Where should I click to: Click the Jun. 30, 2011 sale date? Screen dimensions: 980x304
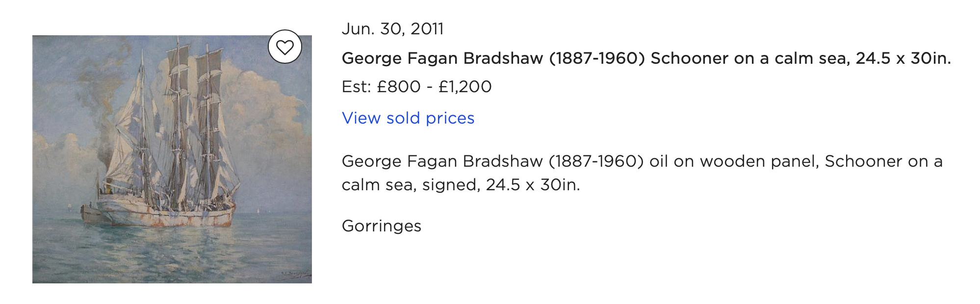point(392,29)
